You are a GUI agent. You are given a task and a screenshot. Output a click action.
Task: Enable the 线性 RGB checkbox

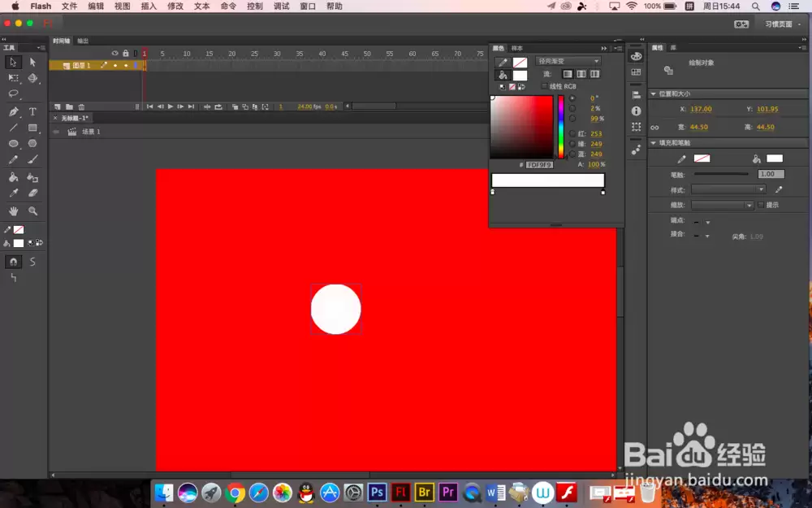coord(544,86)
